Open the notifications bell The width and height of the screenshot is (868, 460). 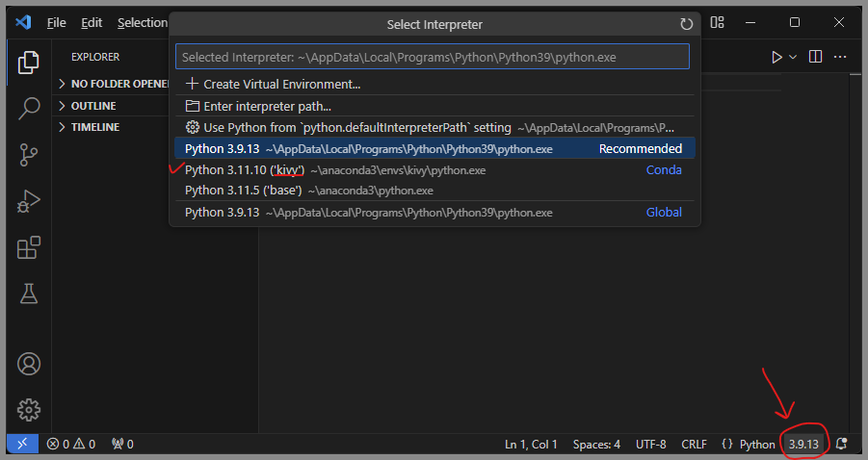pos(841,444)
